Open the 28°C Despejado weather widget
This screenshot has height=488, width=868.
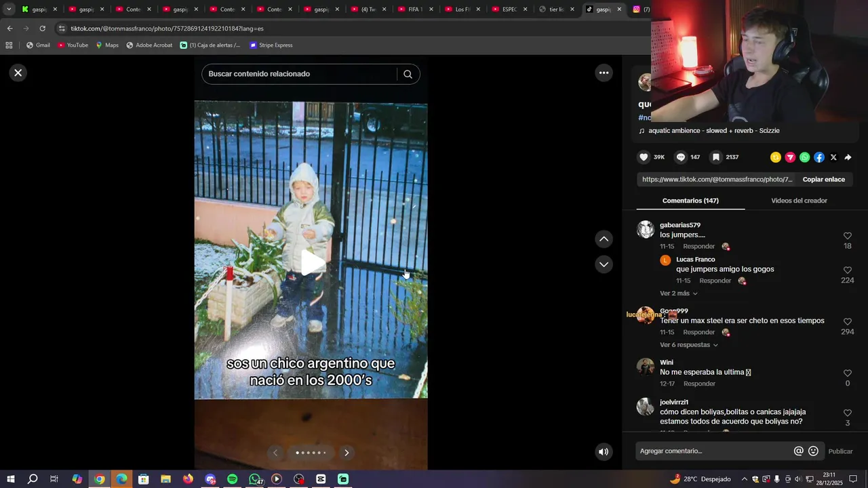tap(700, 479)
